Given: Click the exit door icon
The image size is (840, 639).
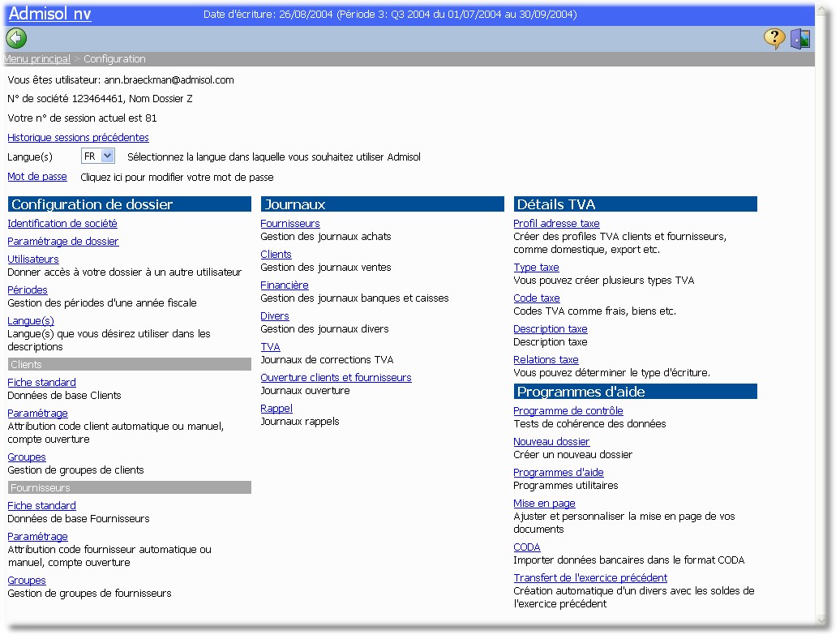Looking at the screenshot, I should click(x=800, y=39).
